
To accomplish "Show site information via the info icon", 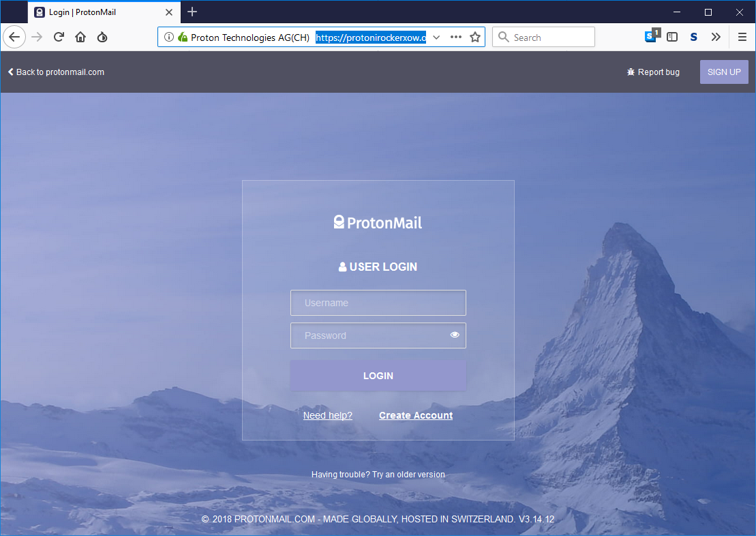I will pos(169,37).
